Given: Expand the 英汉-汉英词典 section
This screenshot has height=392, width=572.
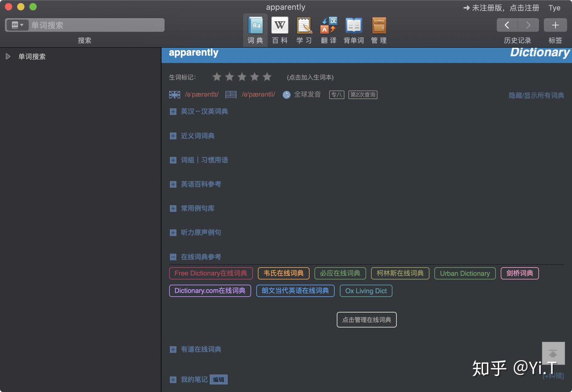Looking at the screenshot, I should coord(173,112).
